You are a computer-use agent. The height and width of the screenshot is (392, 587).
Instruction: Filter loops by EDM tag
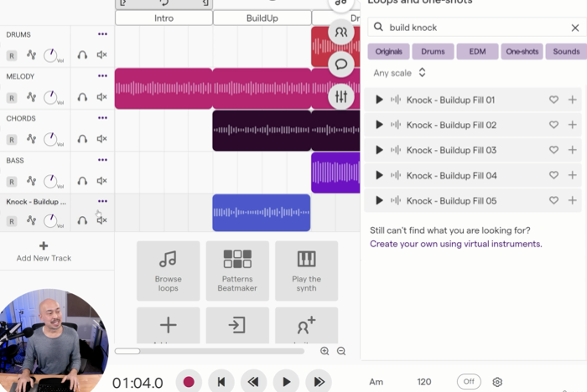coord(477,51)
